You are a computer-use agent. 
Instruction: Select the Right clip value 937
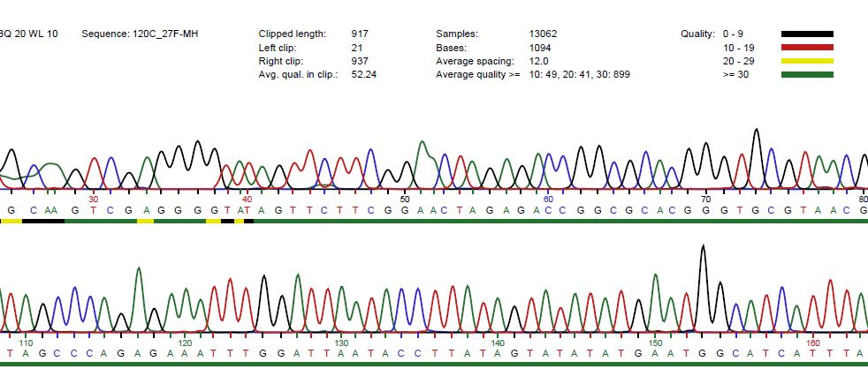[x=360, y=61]
